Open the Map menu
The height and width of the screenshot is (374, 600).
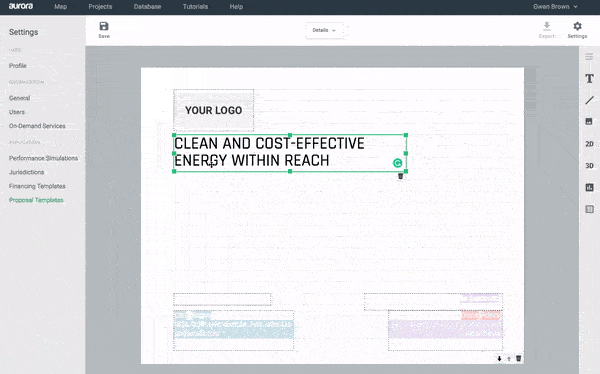(60, 7)
